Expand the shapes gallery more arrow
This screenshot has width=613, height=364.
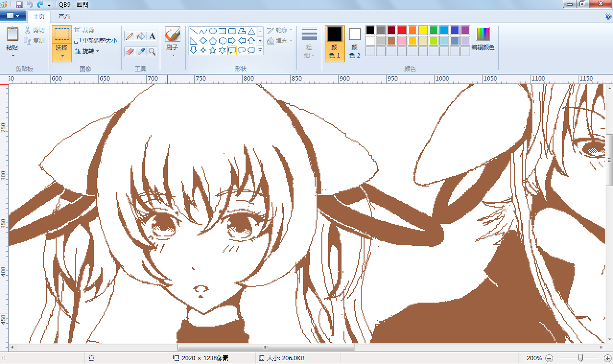pyautogui.click(x=260, y=50)
